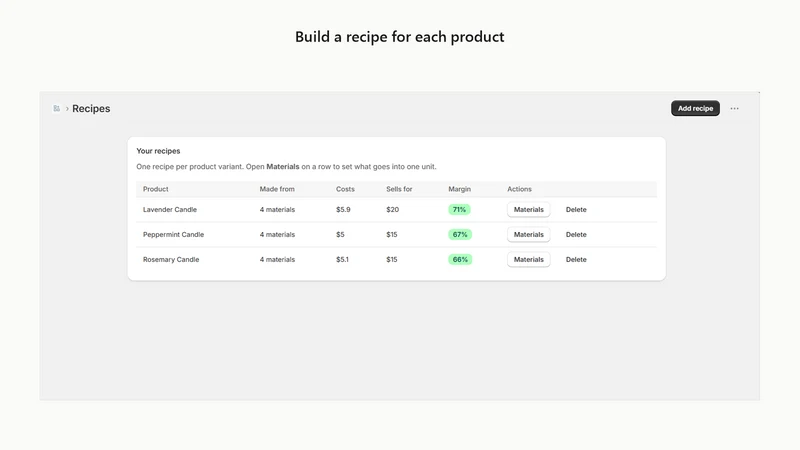Click the Add recipe button
Image resolution: width=800 pixels, height=450 pixels.
coord(695,108)
